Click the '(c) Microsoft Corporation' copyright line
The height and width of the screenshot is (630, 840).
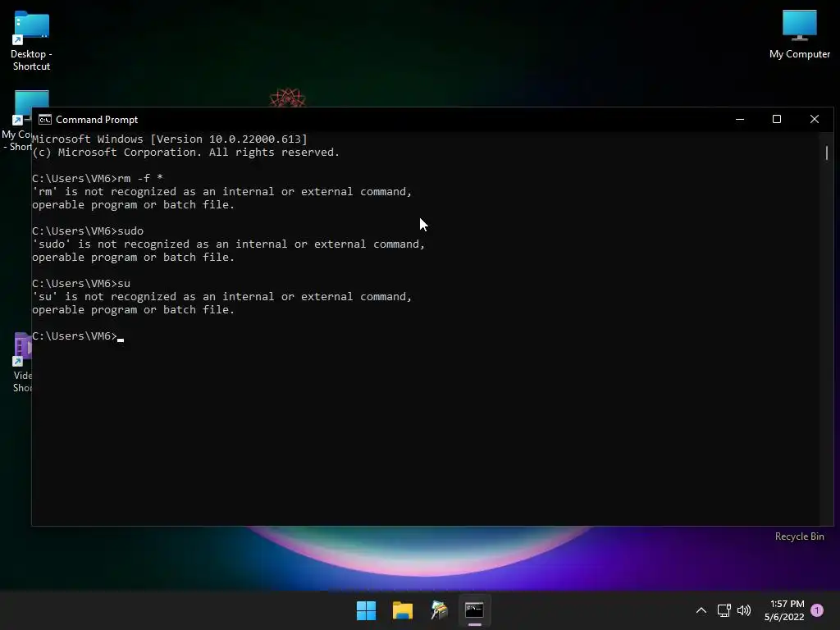click(185, 152)
